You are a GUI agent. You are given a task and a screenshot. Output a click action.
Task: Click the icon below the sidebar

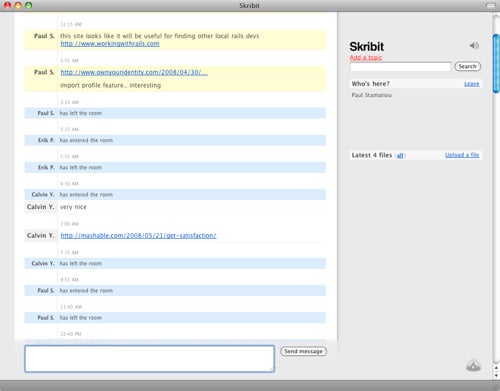(473, 366)
